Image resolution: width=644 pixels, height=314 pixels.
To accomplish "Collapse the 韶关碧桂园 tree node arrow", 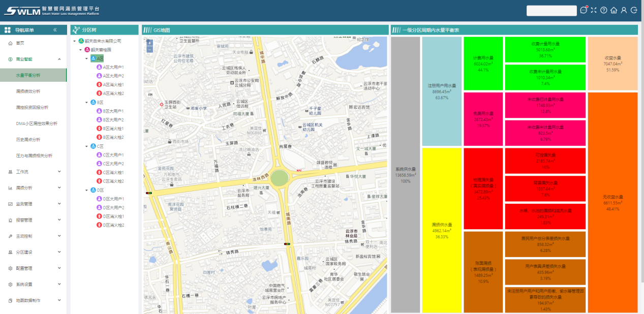I will (80, 50).
